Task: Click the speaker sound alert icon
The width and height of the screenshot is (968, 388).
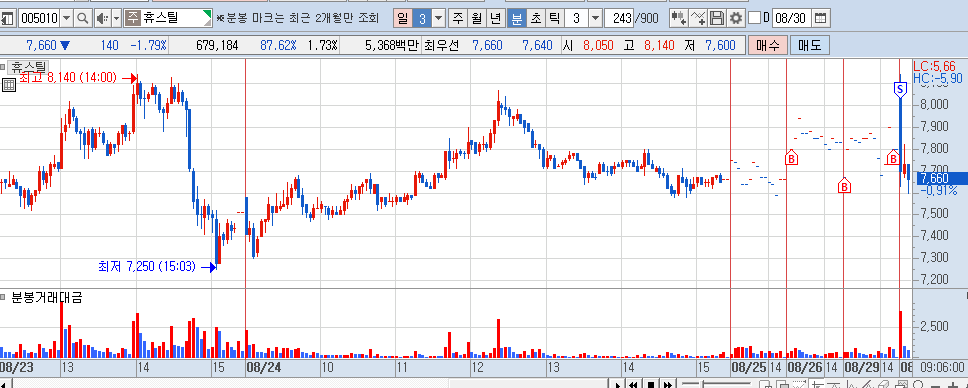Action: click(102, 18)
